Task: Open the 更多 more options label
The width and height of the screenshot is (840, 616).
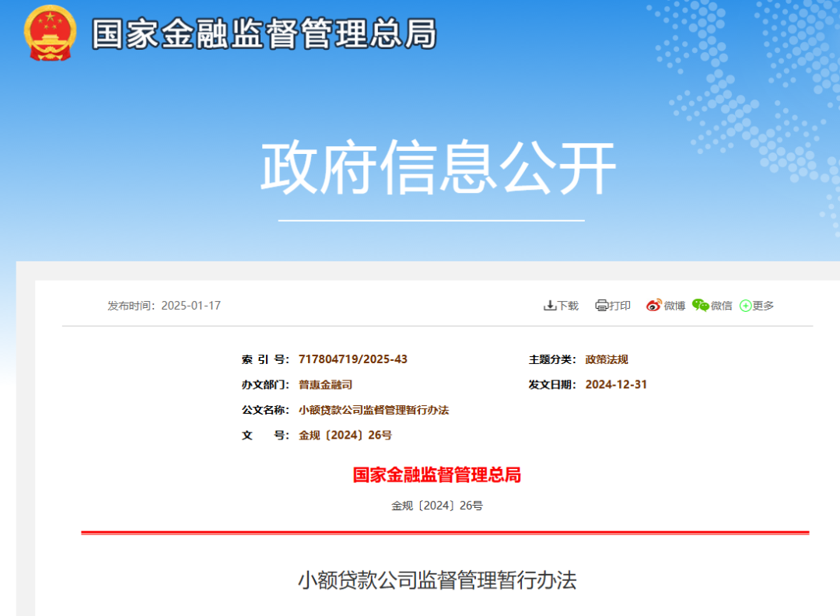Action: (764, 306)
